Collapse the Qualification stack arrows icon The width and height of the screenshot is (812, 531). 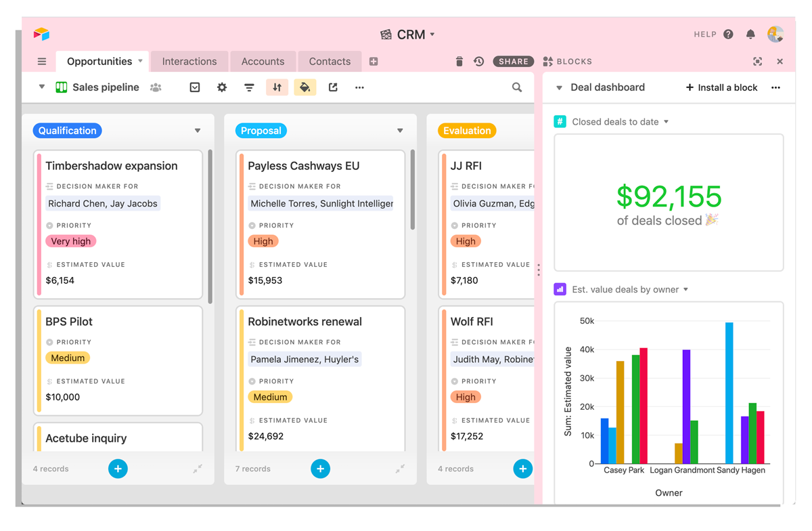point(197,469)
